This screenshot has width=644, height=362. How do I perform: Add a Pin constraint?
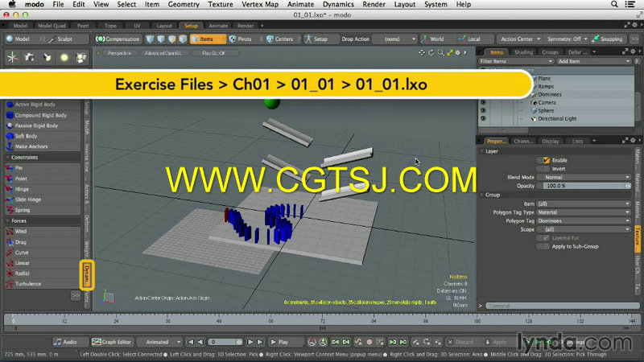(43, 168)
